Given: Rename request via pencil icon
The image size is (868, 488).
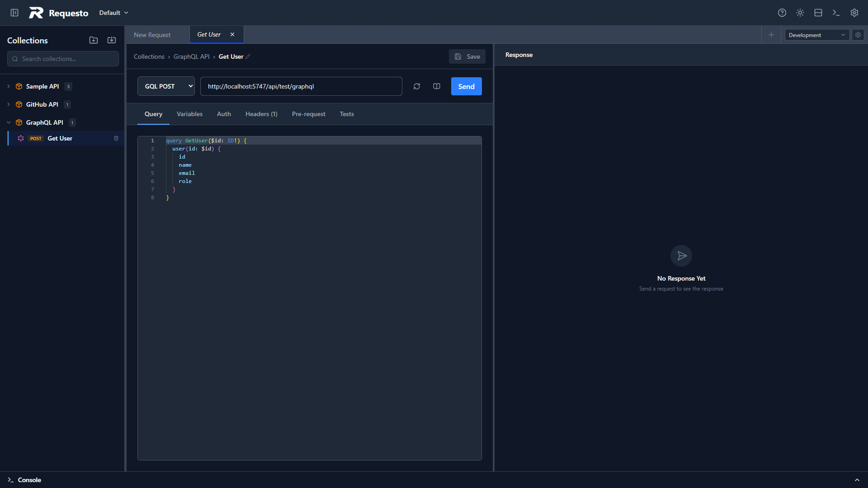Looking at the screenshot, I should [248, 56].
